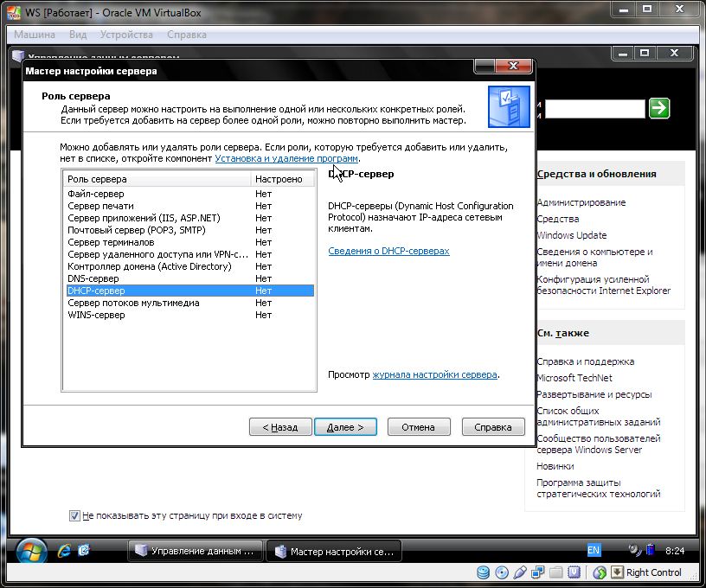Click the USB devices icon in VirtualBox status bar

click(520, 572)
